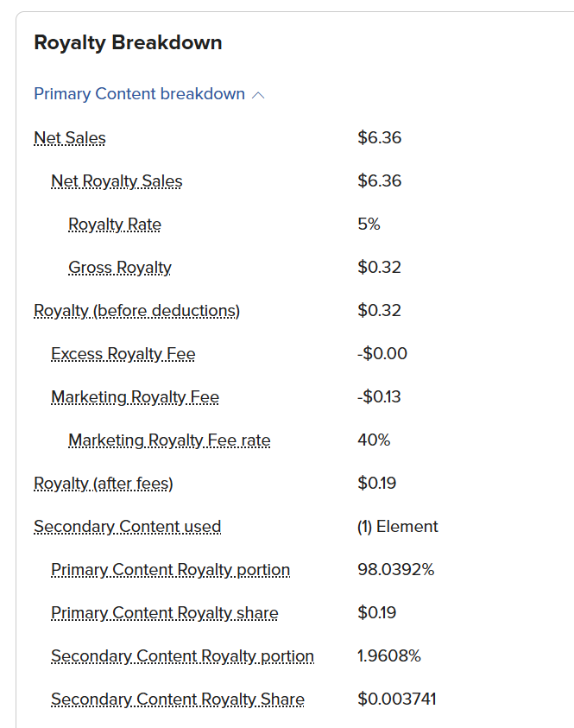The width and height of the screenshot is (574, 728).
Task: Click Primary Content Royalty share label
Action: (165, 613)
